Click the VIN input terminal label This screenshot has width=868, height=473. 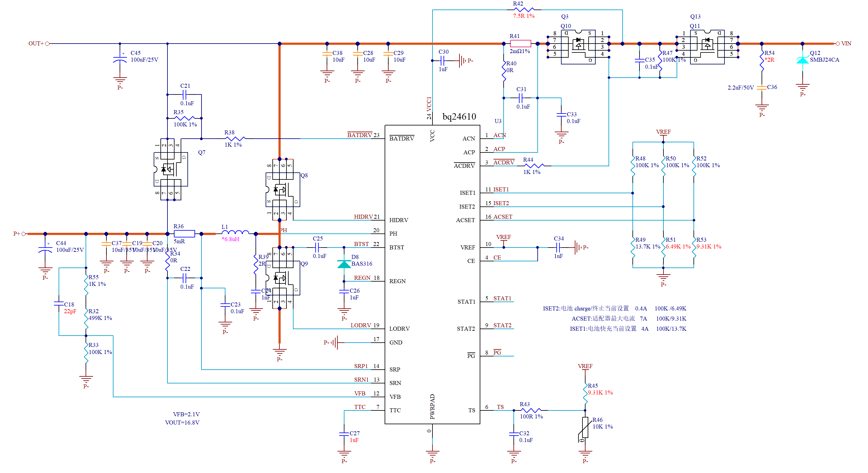pyautogui.click(x=846, y=44)
